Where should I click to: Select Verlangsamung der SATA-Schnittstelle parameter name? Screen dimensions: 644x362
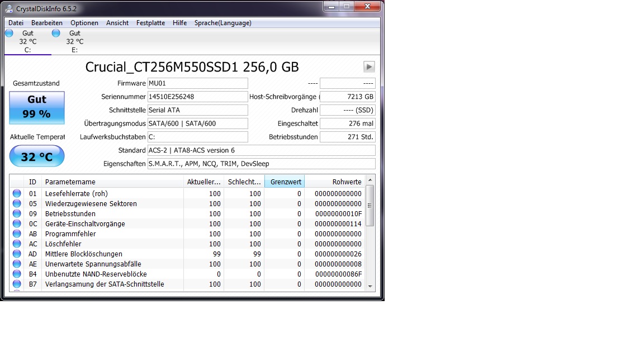[x=105, y=284]
